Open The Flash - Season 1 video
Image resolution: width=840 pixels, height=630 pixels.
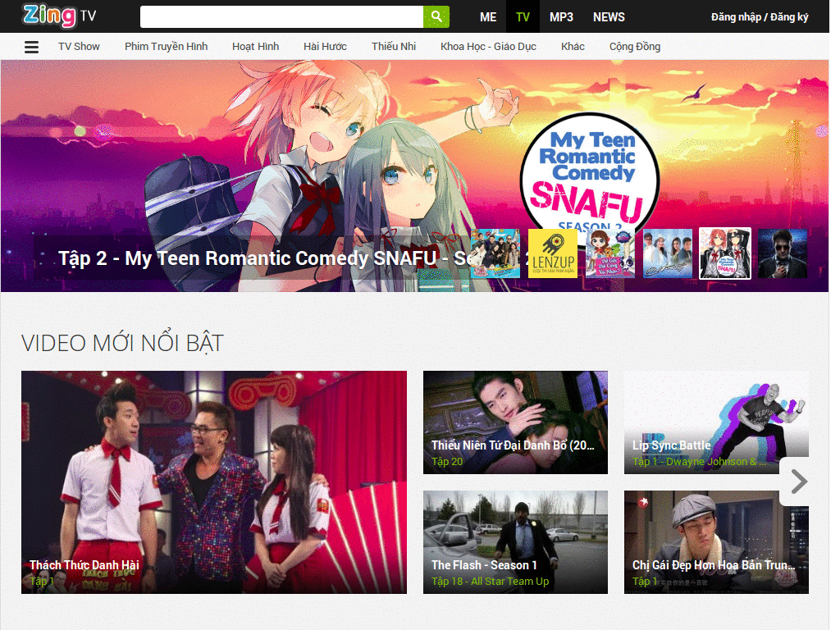click(x=515, y=542)
